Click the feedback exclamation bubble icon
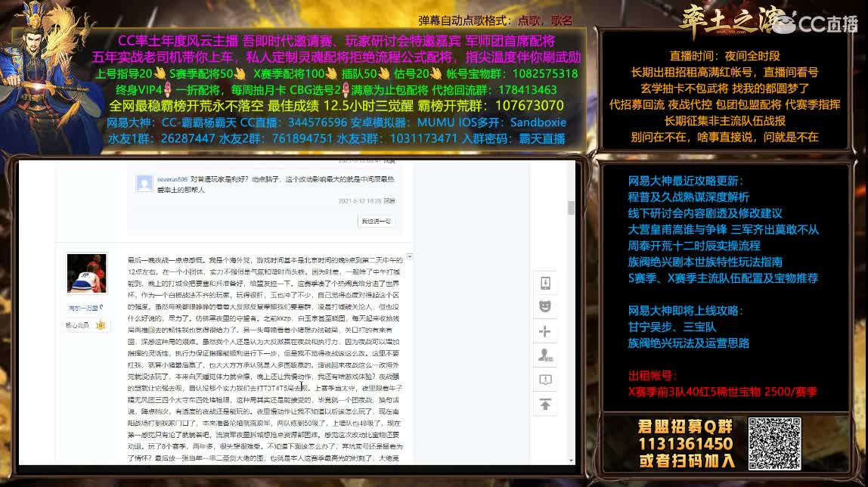The image size is (868, 487). click(545, 380)
